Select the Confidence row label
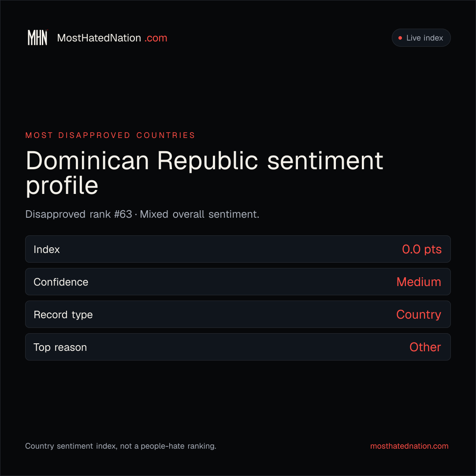Image resolution: width=476 pixels, height=476 pixels. pyautogui.click(x=61, y=282)
